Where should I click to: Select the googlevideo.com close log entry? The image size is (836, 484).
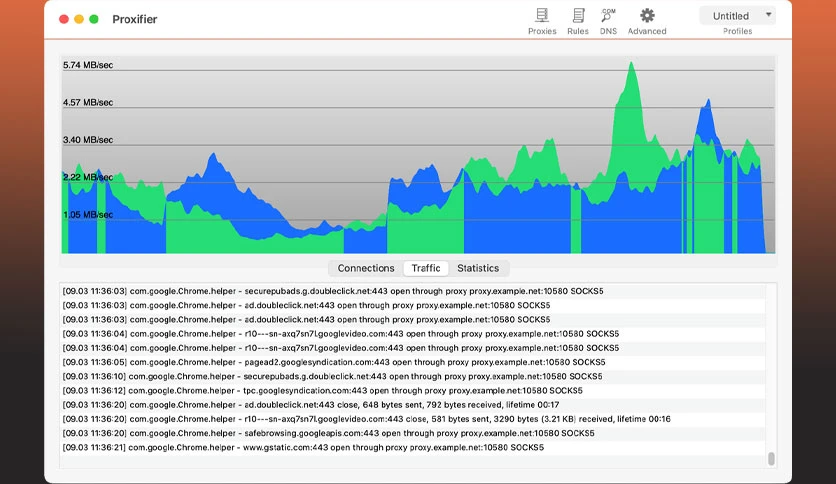pyautogui.click(x=413, y=419)
